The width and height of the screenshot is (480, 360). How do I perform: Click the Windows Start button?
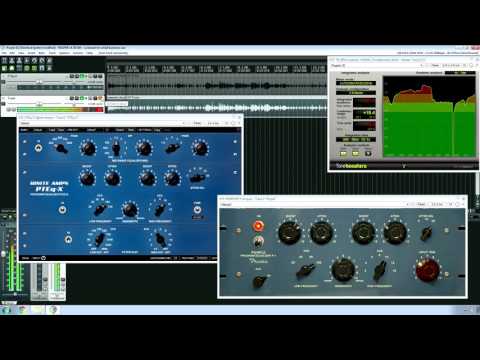(x=6, y=310)
